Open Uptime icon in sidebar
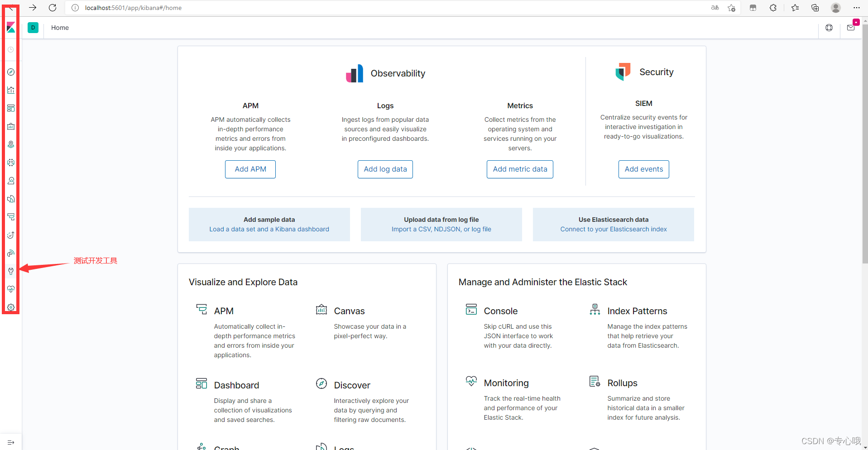This screenshot has width=868, height=450. click(11, 235)
